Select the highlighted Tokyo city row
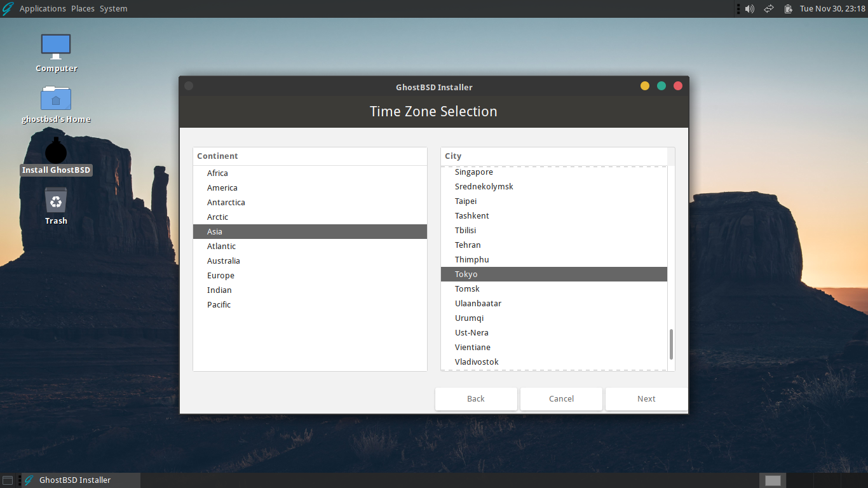The image size is (868, 488). click(x=554, y=274)
